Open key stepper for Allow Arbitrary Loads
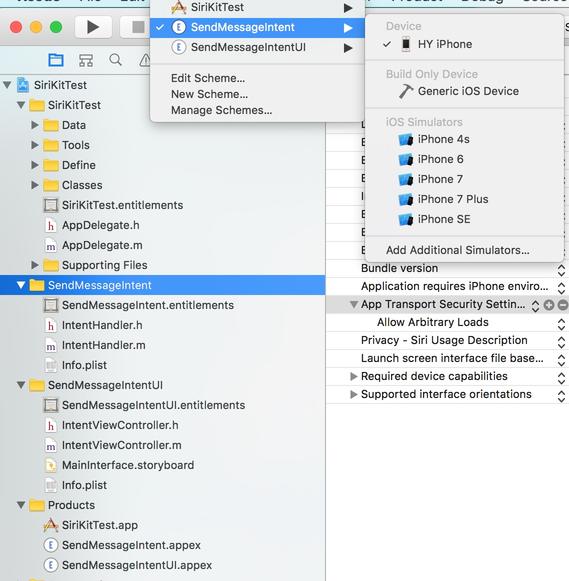 point(561,325)
